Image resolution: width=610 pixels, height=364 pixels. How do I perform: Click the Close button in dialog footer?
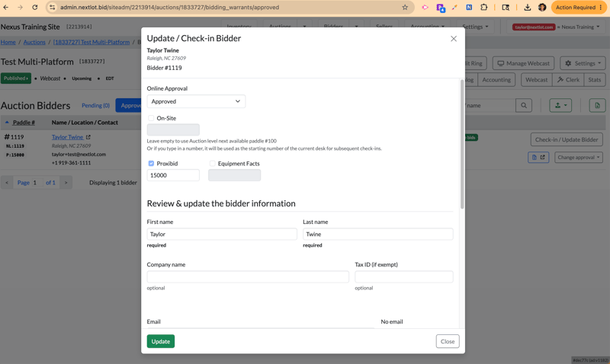point(448,341)
